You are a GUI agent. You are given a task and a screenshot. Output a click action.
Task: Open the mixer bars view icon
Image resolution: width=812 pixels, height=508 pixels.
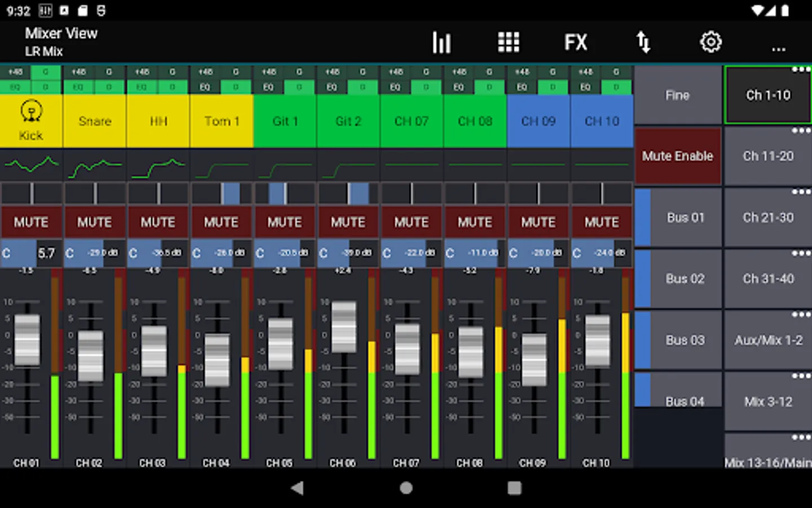[442, 42]
